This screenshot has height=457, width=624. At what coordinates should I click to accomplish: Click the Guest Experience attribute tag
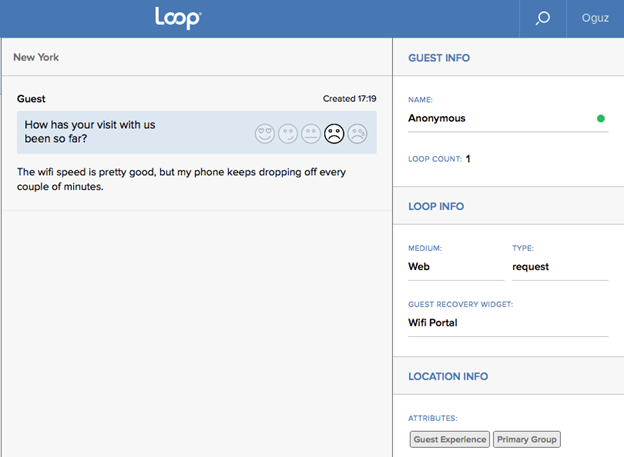tap(450, 439)
